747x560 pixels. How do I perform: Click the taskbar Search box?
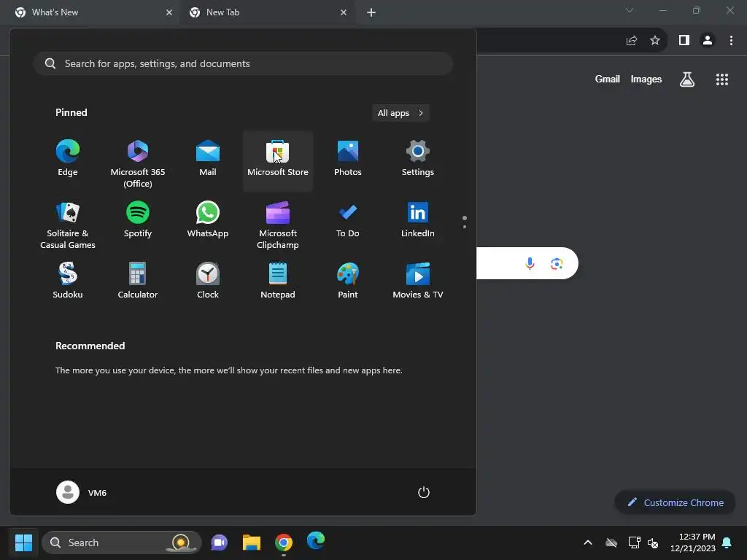pyautogui.click(x=122, y=542)
